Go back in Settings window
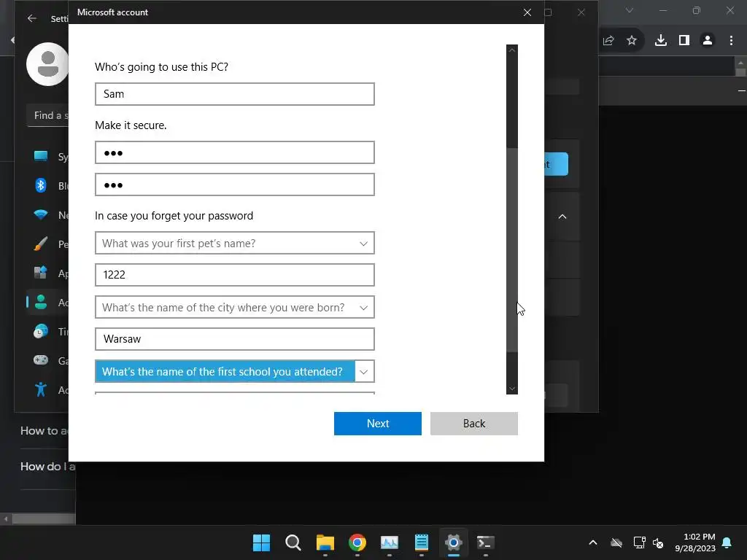 point(32,18)
